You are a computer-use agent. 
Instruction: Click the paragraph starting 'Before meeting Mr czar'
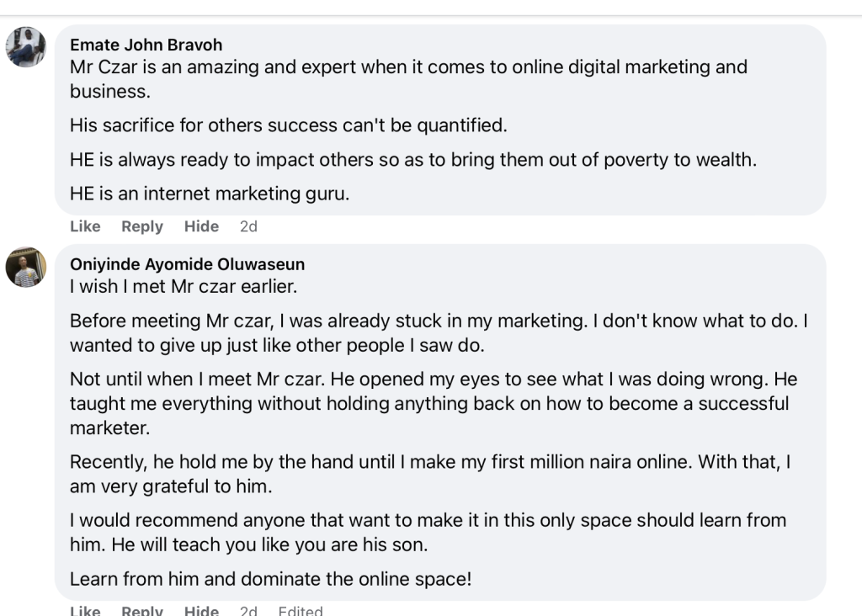click(439, 333)
